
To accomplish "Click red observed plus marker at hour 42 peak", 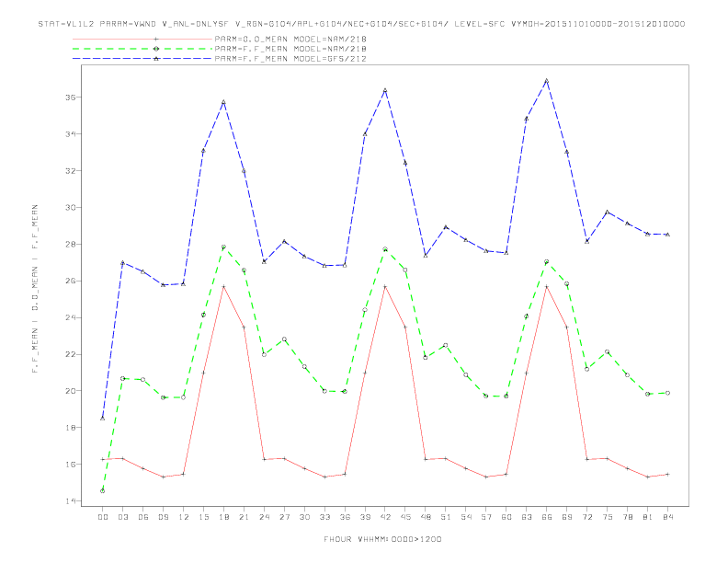I will tap(385, 287).
